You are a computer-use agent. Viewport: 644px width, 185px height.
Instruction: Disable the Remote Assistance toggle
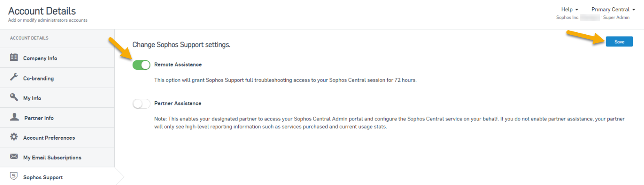pyautogui.click(x=141, y=65)
